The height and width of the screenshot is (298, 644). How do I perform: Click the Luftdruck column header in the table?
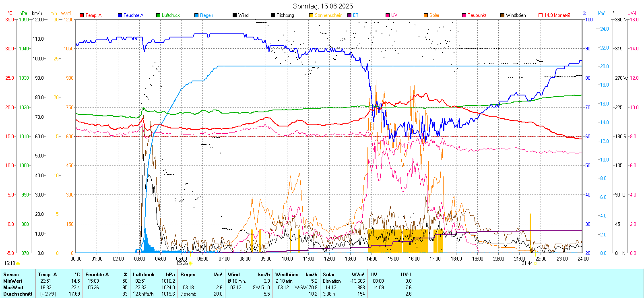[x=144, y=275]
